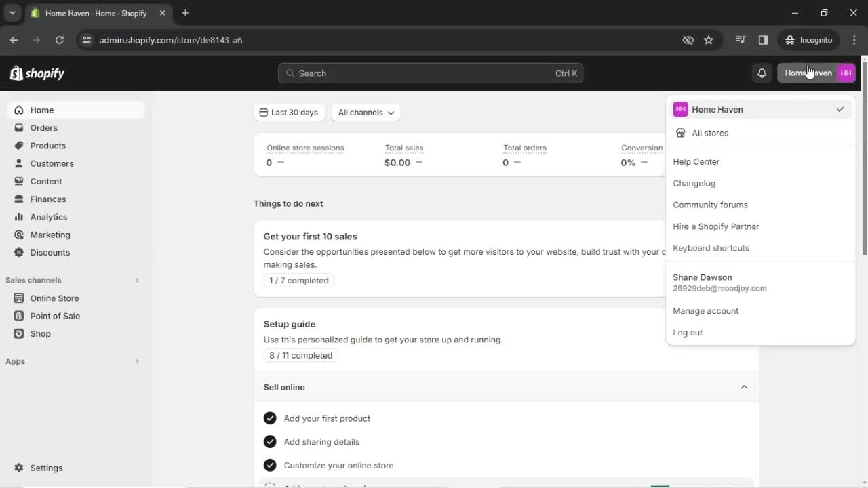Click the Shopify logo
Image resolution: width=868 pixels, height=488 pixels.
(x=37, y=73)
